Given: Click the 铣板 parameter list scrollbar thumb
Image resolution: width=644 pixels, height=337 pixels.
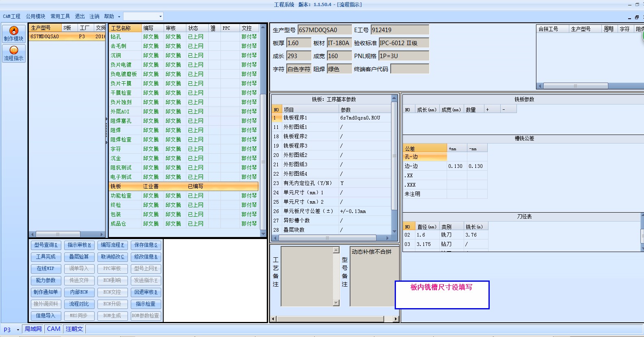Looking at the screenshot, I should [394, 157].
